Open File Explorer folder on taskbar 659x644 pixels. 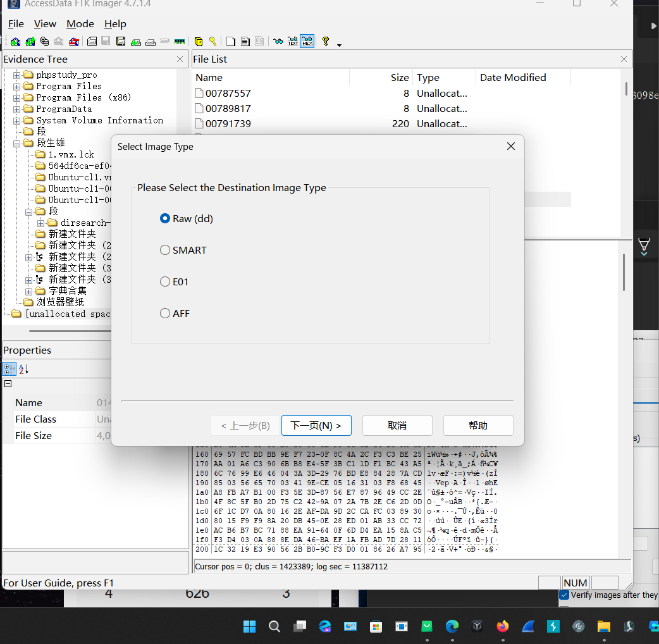(x=604, y=626)
